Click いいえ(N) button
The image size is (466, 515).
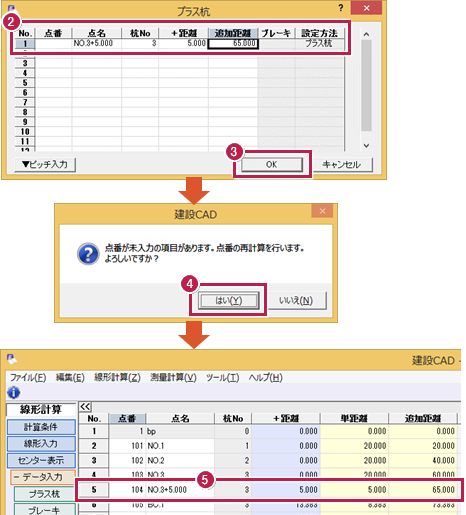point(296,301)
